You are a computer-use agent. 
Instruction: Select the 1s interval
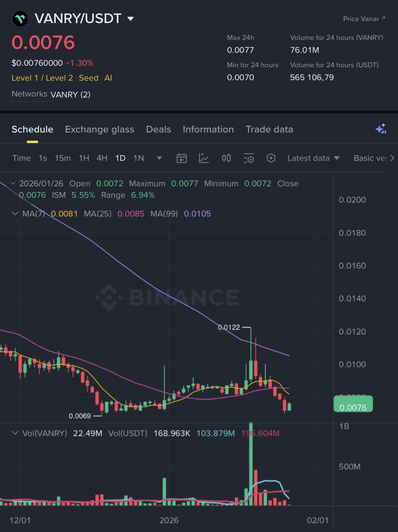pos(43,158)
